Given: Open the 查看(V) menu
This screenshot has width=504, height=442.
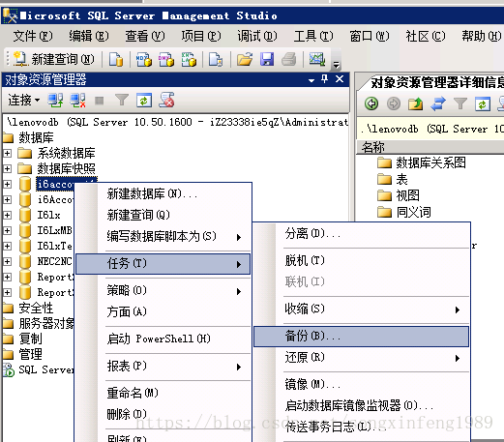Looking at the screenshot, I should point(145,36).
